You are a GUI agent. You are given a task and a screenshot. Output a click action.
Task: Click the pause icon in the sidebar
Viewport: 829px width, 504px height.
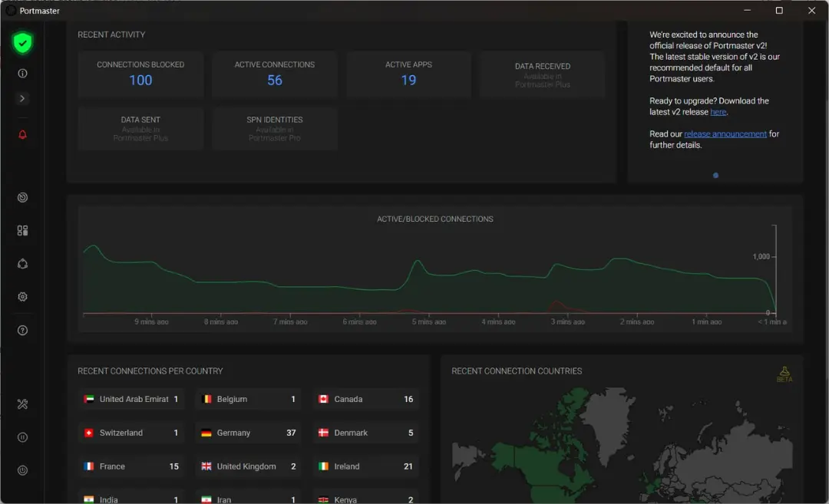point(22,437)
